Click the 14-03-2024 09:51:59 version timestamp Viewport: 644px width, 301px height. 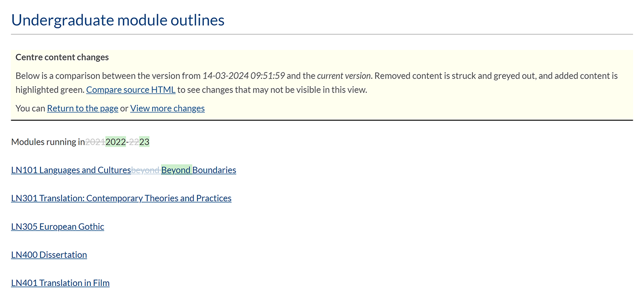244,76
